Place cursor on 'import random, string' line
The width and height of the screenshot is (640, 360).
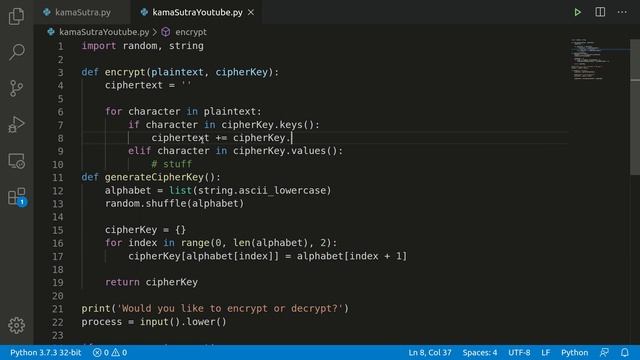point(142,46)
